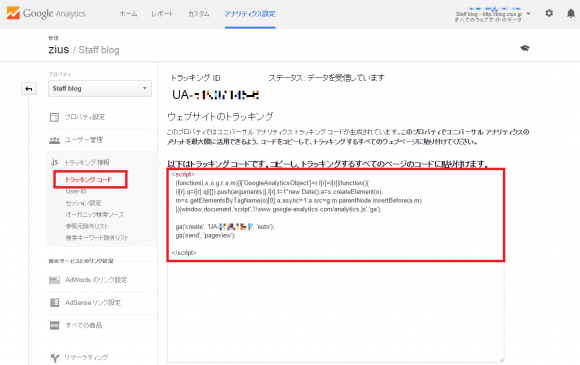Screen dimensions: 580x365
Task: Open the 検索キーワード除外リスト item
Action: (97, 237)
